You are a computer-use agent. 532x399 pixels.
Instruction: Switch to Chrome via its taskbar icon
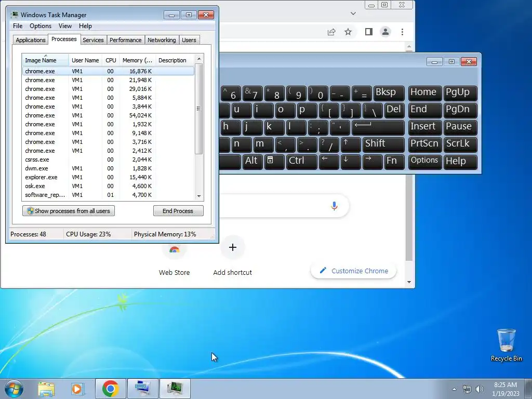click(111, 389)
